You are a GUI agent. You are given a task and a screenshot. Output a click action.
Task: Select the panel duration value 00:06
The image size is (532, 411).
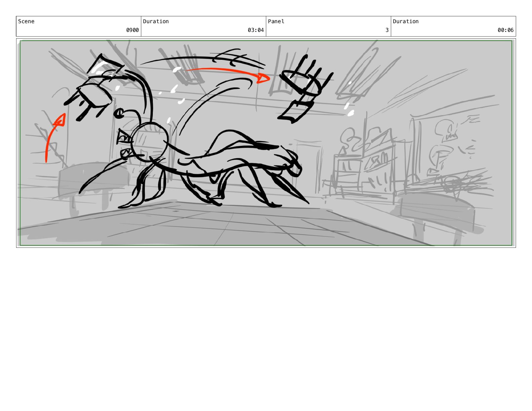tap(505, 30)
